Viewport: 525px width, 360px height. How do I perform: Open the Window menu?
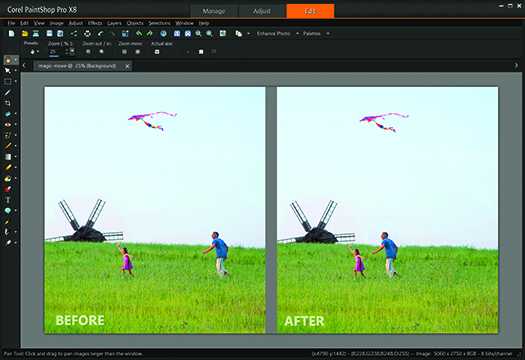pos(184,23)
